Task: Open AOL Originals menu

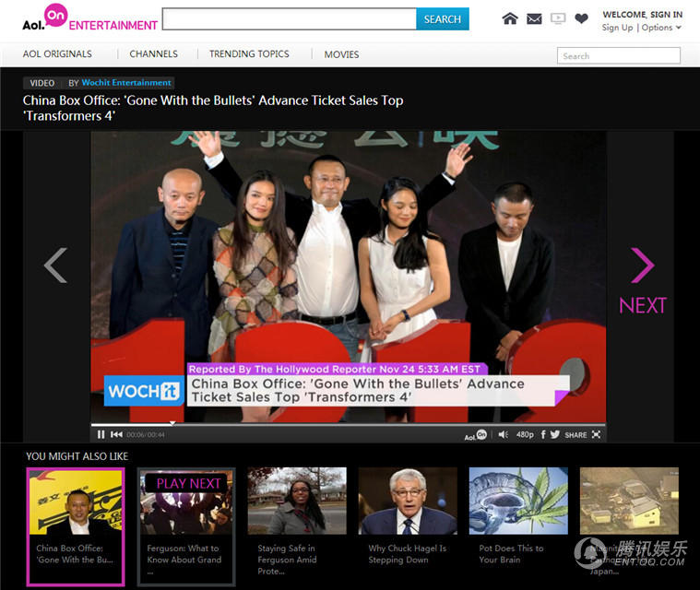Action: pyautogui.click(x=57, y=54)
